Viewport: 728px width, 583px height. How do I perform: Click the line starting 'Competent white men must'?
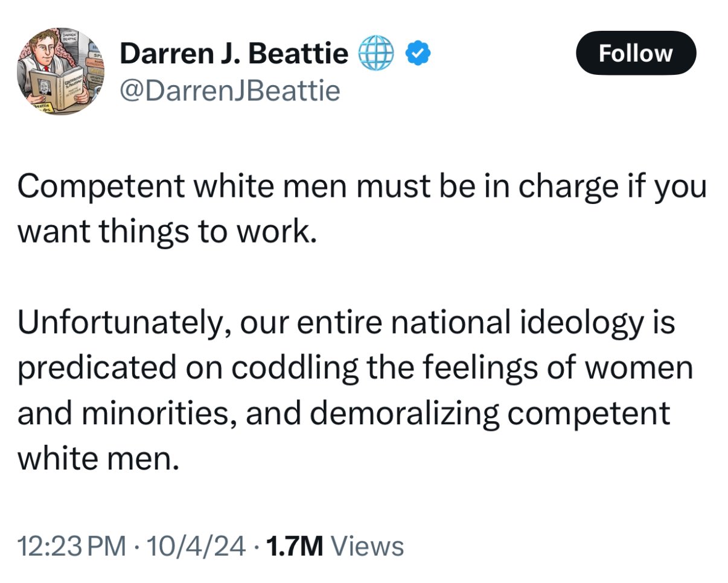pyautogui.click(x=362, y=188)
